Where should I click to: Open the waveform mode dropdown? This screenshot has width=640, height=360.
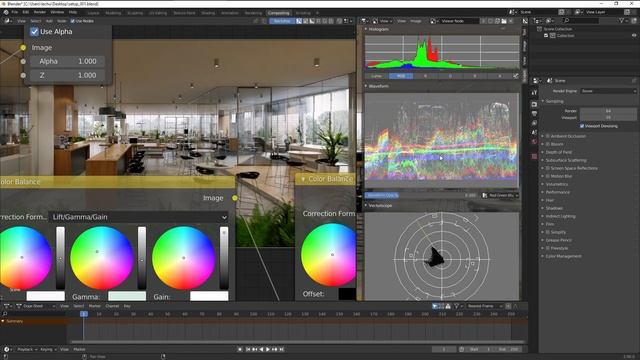[500, 196]
